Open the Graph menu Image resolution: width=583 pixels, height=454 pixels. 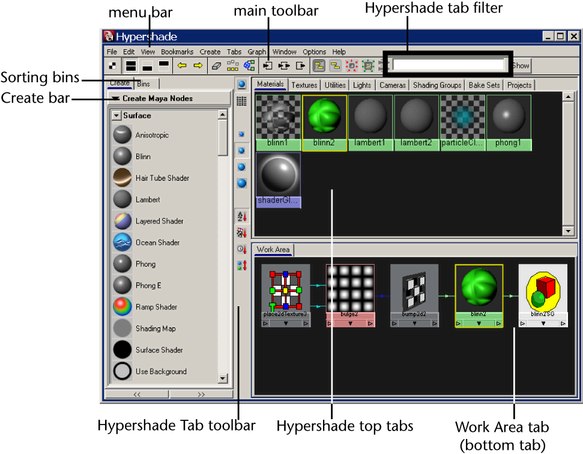pos(257,52)
